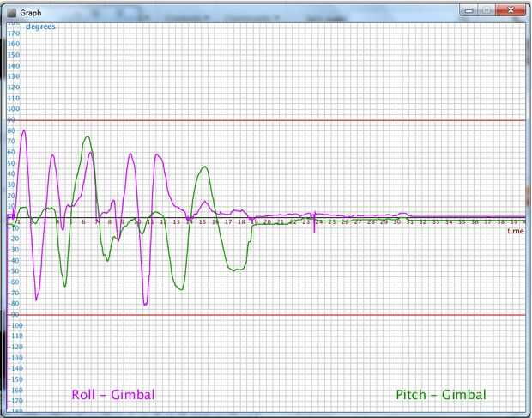532x418 pixels.
Task: Click the time-axis tick label 37
Action: point(487,222)
